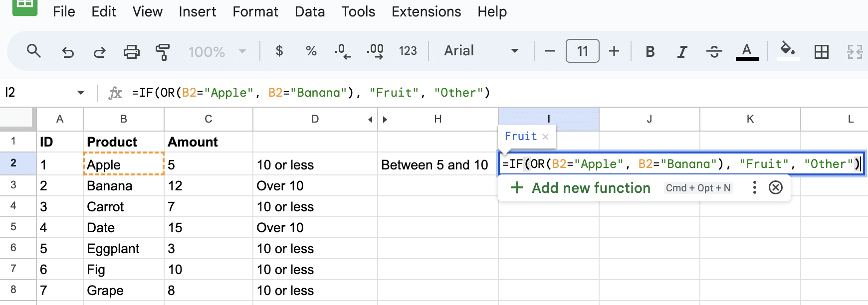Screen dimensions: 868x305
Task: Open the File menu
Action: tap(64, 11)
